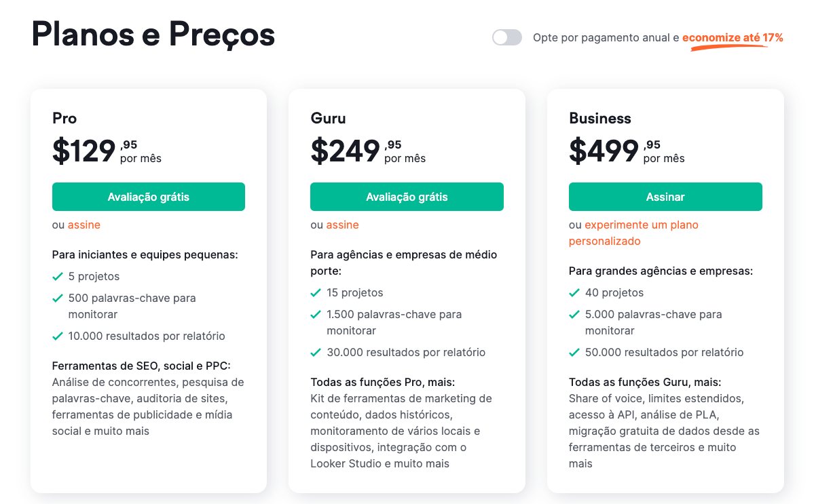Click the checkmark beside 1.500 palavras-chave

[x=315, y=314]
